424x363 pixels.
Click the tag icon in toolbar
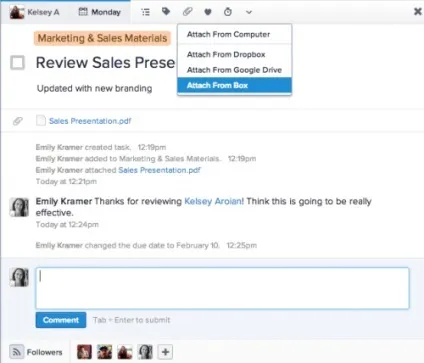point(166,12)
